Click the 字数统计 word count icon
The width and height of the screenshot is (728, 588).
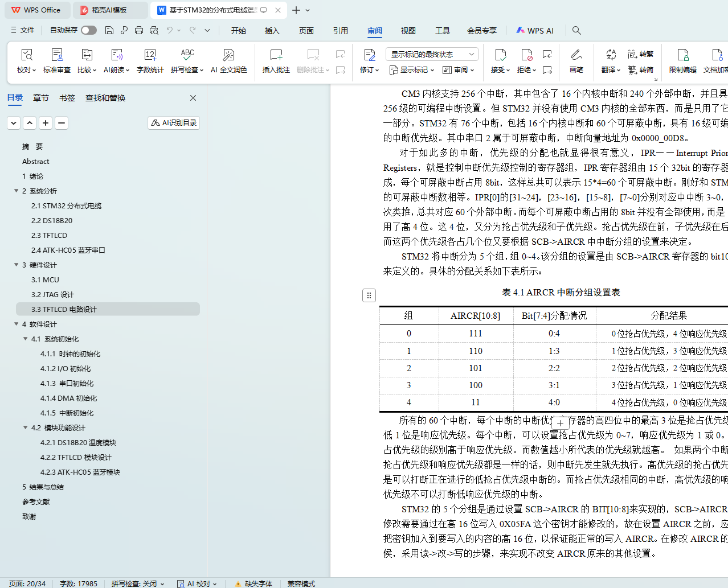coord(150,55)
